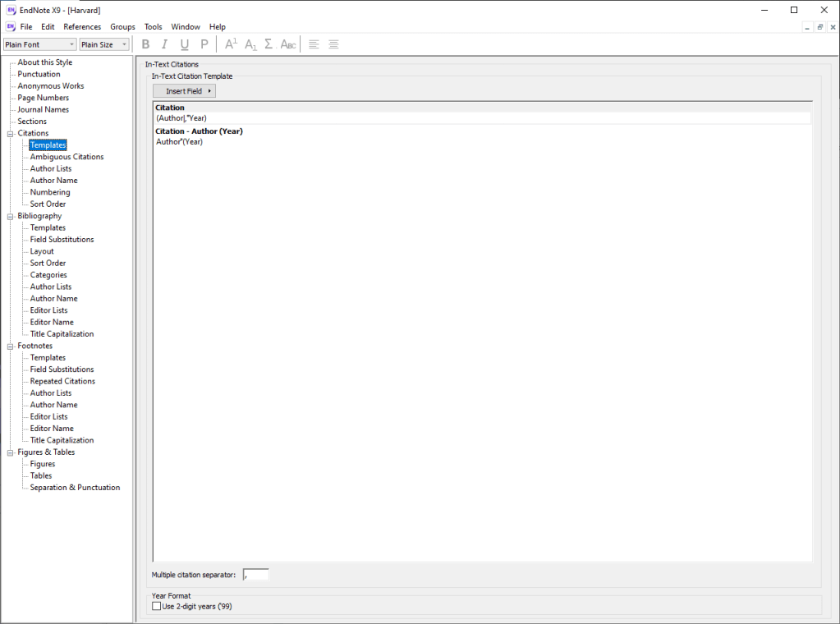Collapse the Citations tree node
Image resolution: width=840 pixels, height=624 pixels.
[10, 133]
